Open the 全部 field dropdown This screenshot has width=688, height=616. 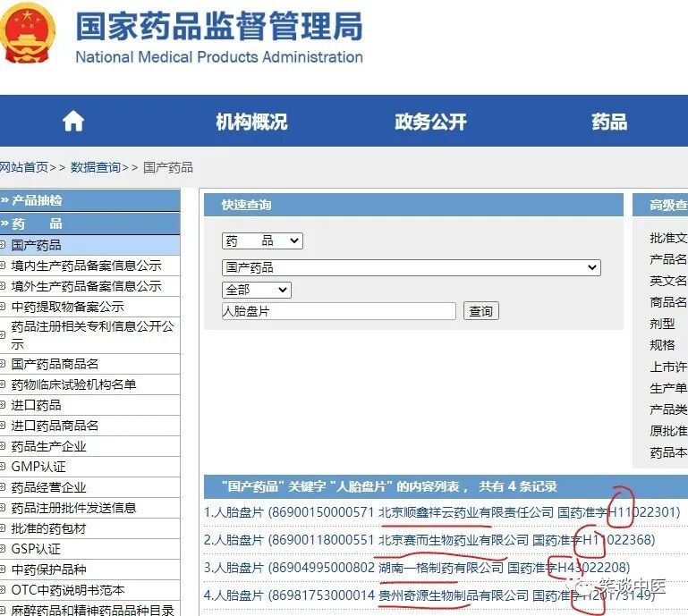pyautogui.click(x=257, y=290)
